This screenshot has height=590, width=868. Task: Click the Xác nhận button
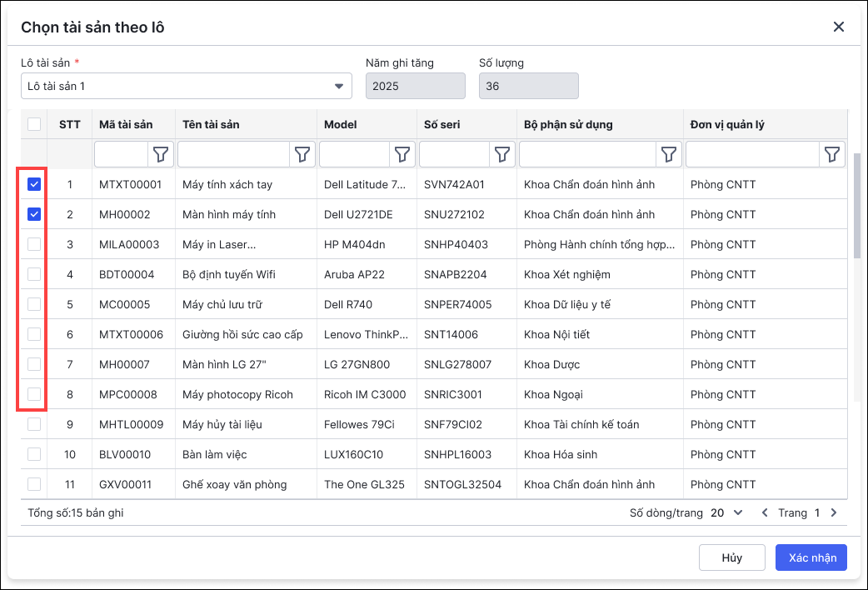[x=811, y=557]
